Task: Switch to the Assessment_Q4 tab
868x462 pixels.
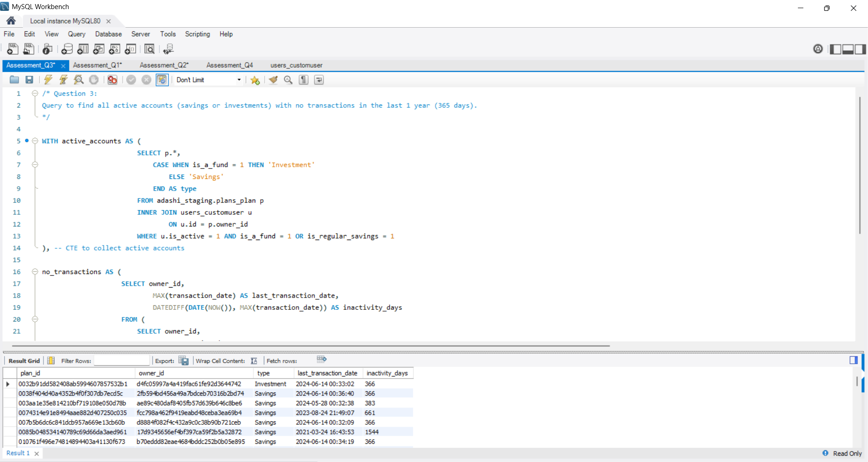Action: (229, 65)
